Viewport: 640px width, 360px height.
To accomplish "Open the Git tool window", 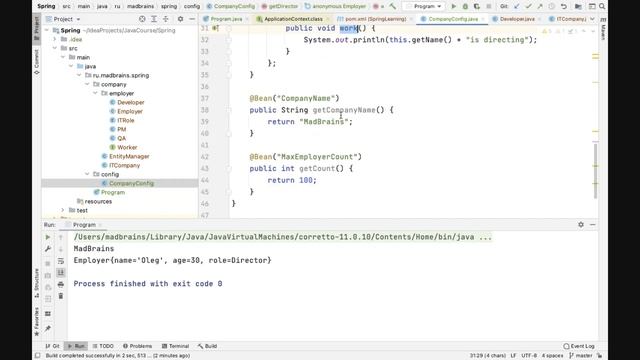I will point(53,346).
